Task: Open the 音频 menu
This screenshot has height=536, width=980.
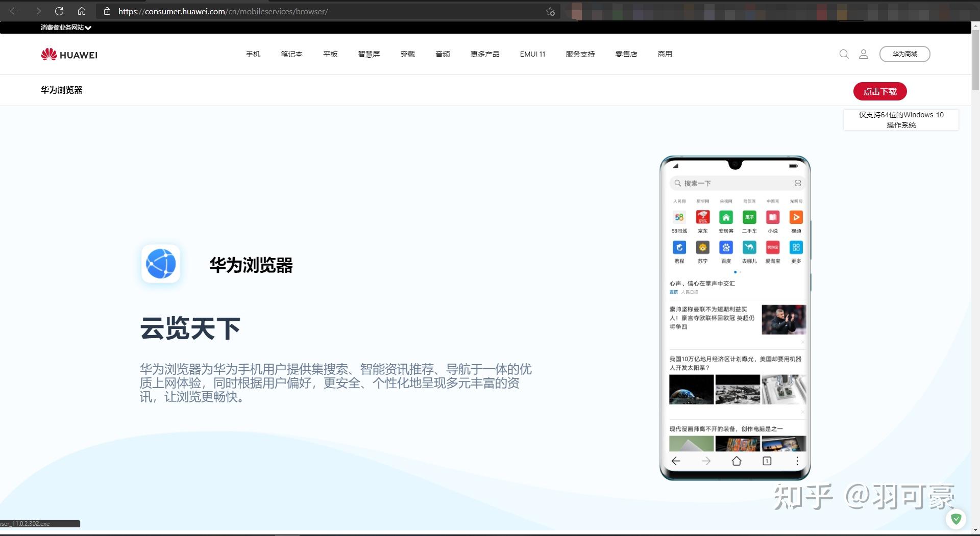Action: tap(443, 54)
